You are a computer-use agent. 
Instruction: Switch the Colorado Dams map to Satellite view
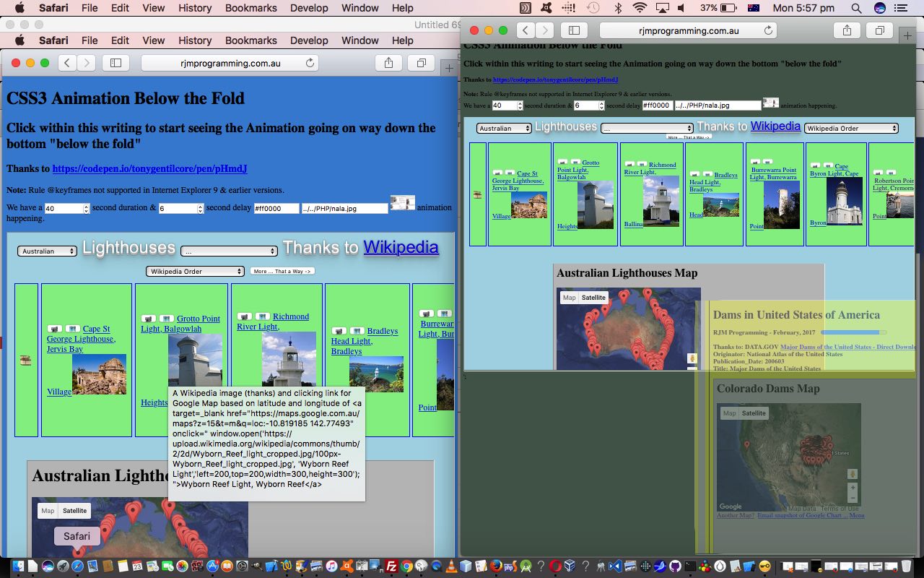(x=754, y=413)
